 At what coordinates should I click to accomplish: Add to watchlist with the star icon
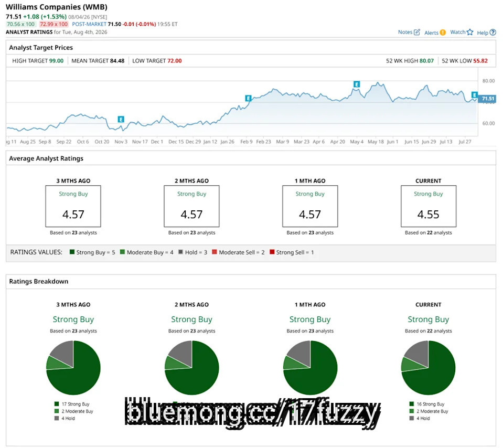[x=470, y=32]
